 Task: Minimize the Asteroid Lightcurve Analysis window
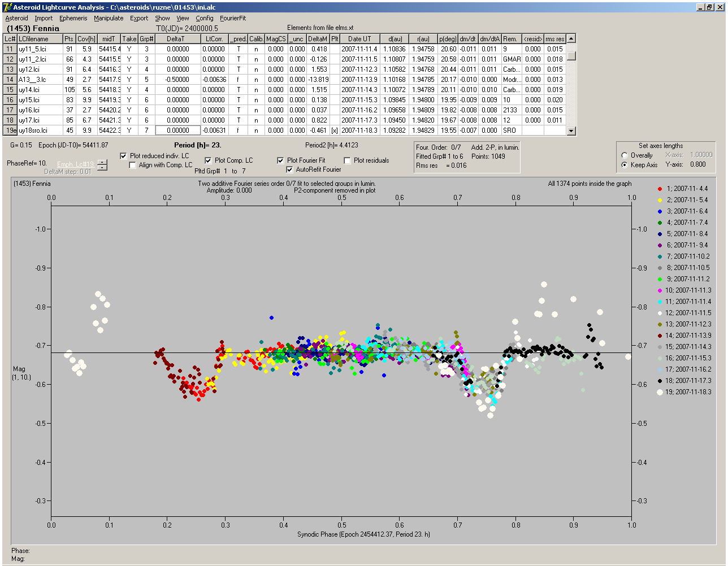coord(700,7)
